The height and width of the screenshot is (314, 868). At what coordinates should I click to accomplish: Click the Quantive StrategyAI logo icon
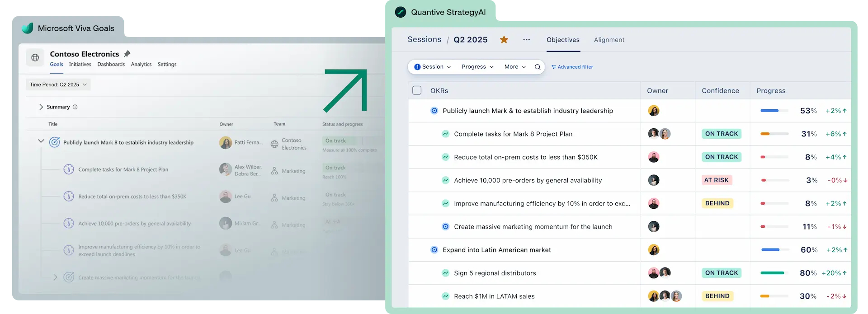click(401, 12)
